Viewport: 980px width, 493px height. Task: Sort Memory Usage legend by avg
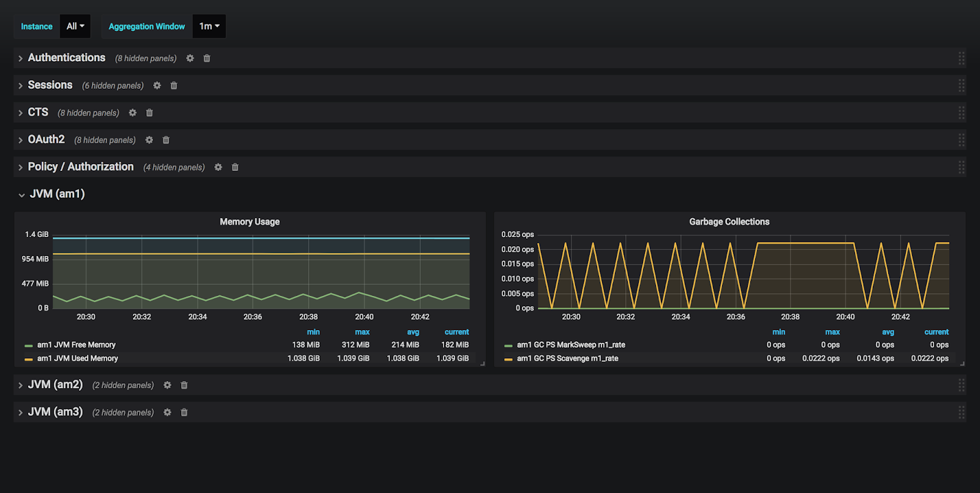point(413,332)
